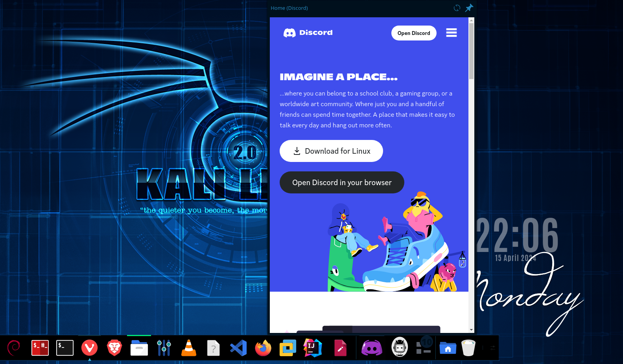Image resolution: width=623 pixels, height=364 pixels.
Task: Launch IntelliJ IDEA from the dock
Action: [313, 348]
